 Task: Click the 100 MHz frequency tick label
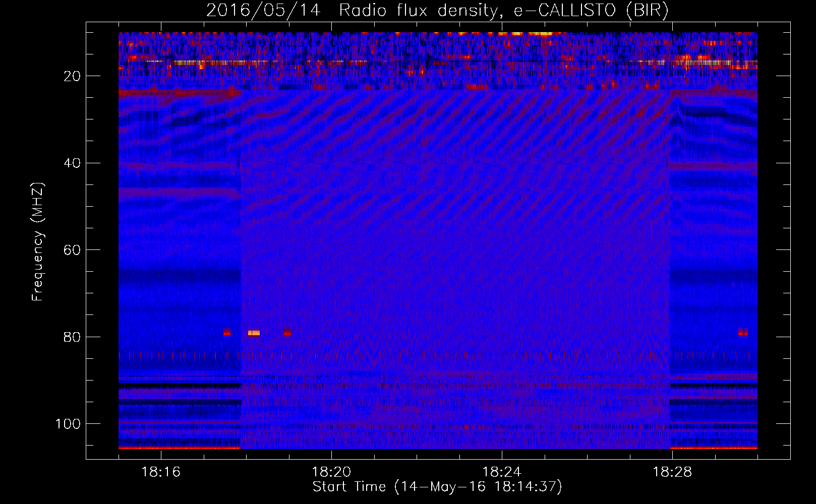[68, 424]
